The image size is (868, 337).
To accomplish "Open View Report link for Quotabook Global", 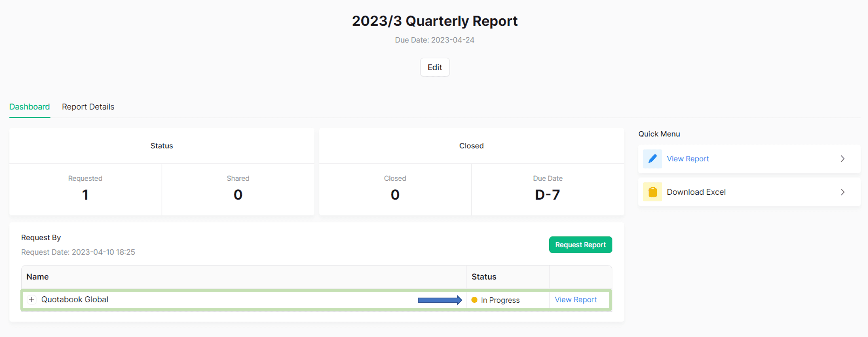I will [x=576, y=299].
